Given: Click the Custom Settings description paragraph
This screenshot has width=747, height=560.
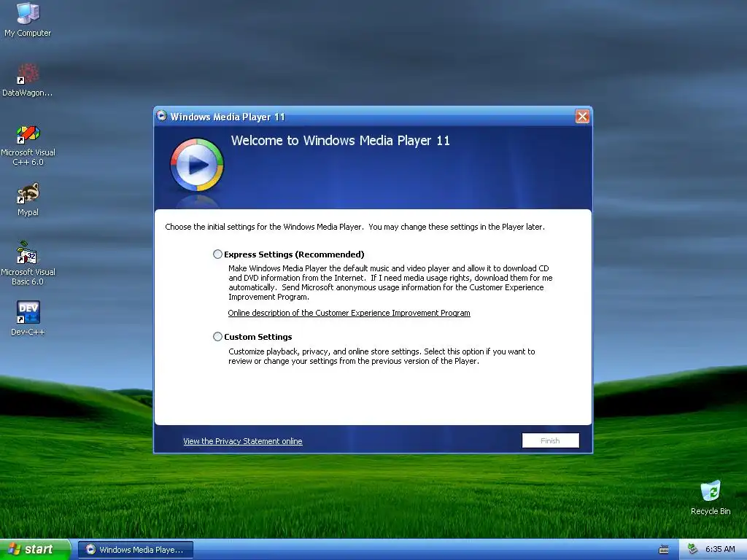Looking at the screenshot, I should [382, 356].
